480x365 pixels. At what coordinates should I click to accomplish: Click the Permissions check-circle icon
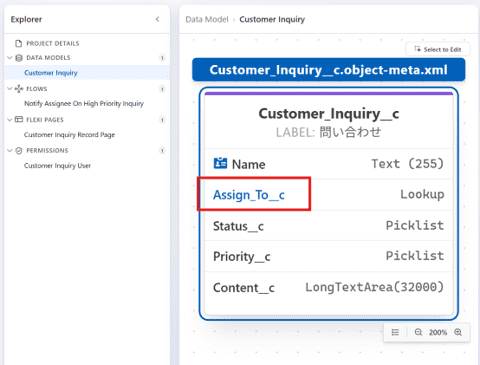pos(19,151)
